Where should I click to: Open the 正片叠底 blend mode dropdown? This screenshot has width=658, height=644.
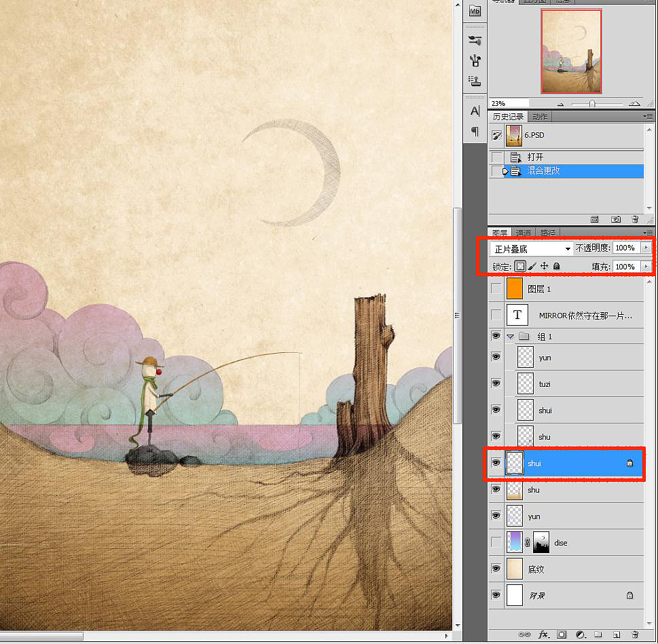(x=530, y=249)
